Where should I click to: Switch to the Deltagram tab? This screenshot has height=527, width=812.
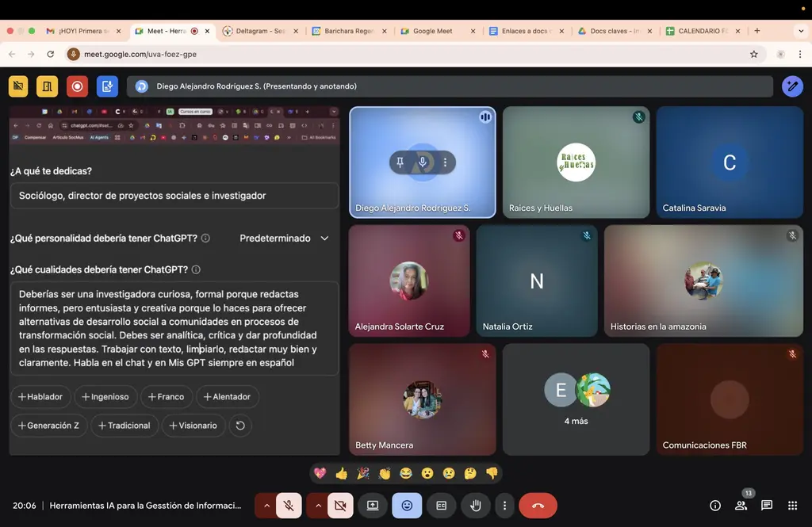point(261,31)
